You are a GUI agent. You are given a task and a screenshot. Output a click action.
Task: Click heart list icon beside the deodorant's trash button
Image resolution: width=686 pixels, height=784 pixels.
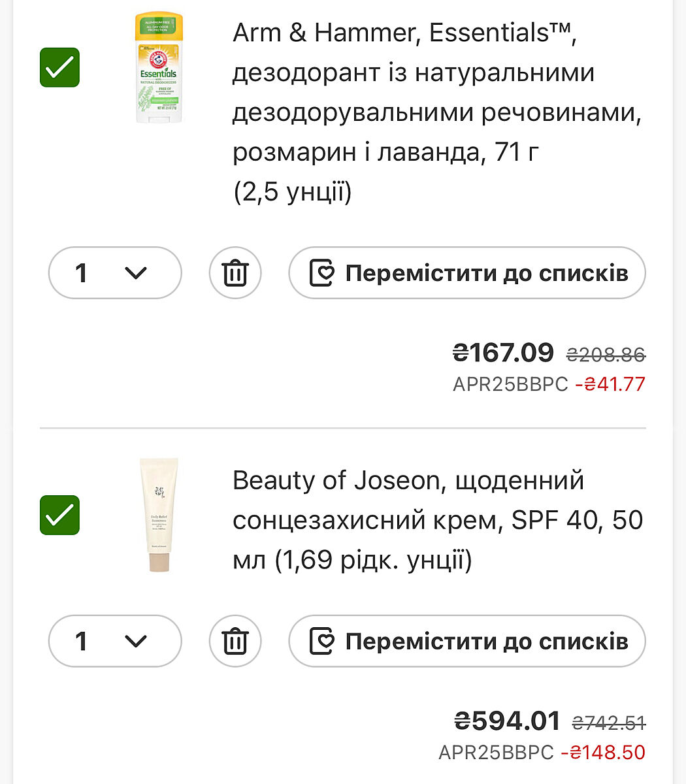pyautogui.click(x=321, y=273)
